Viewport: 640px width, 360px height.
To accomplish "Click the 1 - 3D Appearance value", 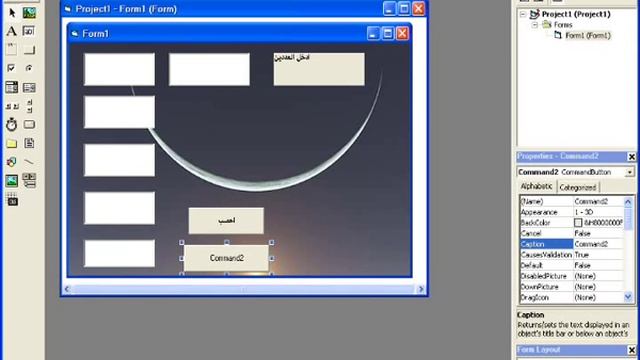I will click(598, 212).
